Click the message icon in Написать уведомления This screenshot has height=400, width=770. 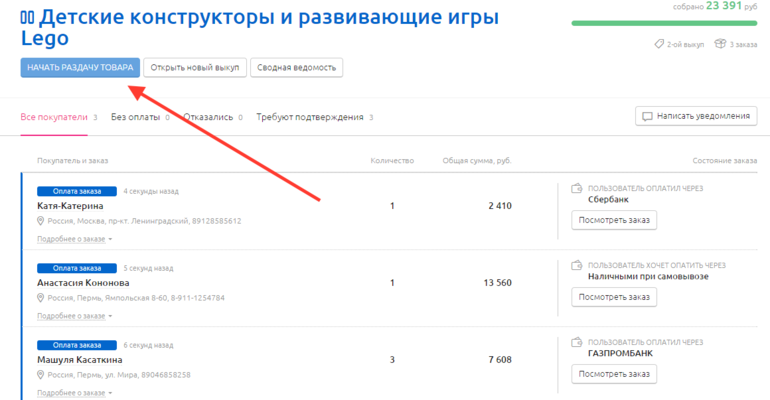(x=647, y=116)
